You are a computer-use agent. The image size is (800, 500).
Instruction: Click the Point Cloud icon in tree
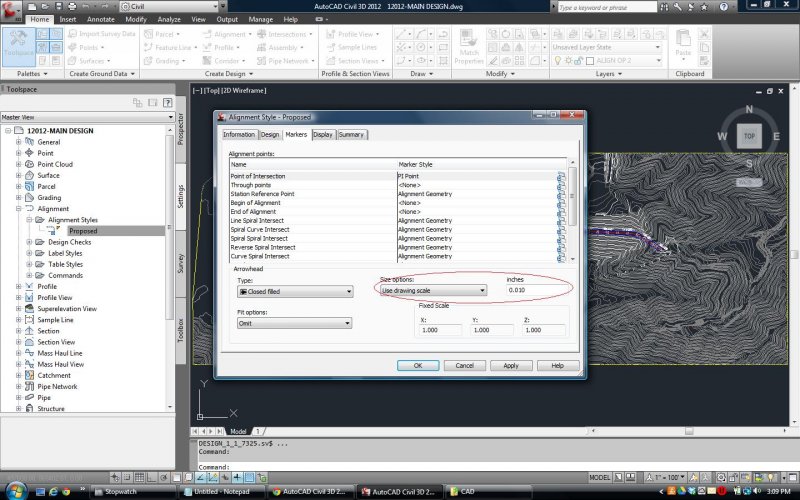29,164
